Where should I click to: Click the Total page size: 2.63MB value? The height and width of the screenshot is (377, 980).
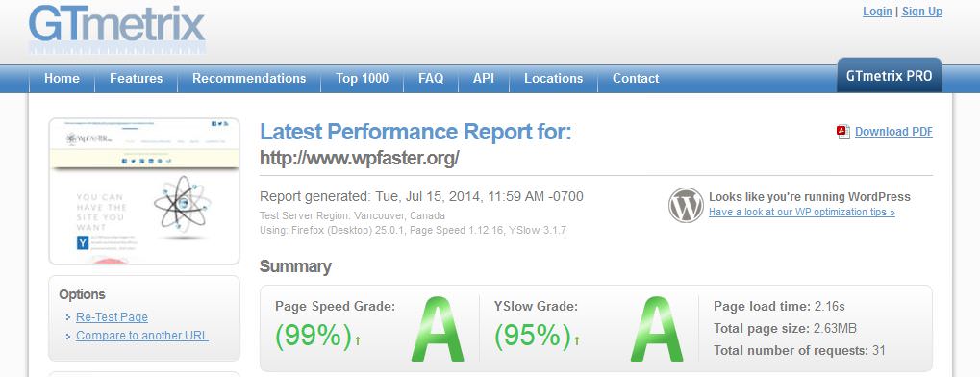pyautogui.click(x=785, y=329)
